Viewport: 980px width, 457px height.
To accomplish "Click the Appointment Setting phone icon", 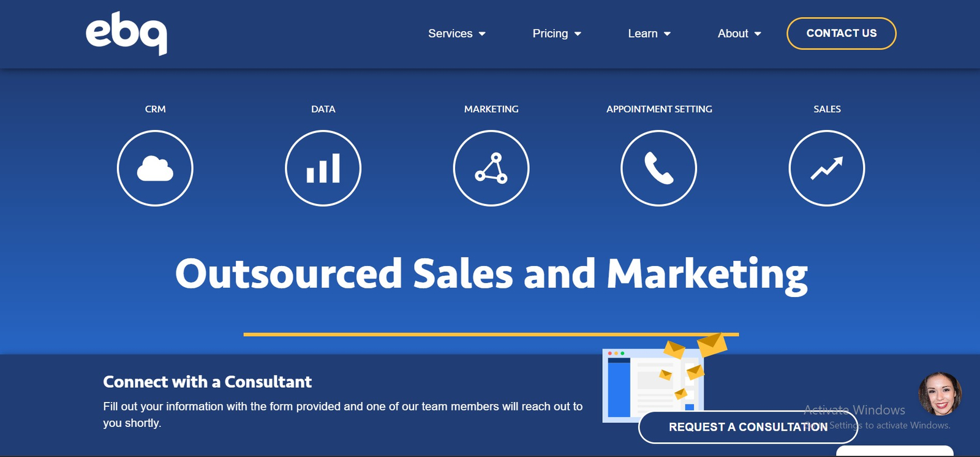I will (x=658, y=168).
